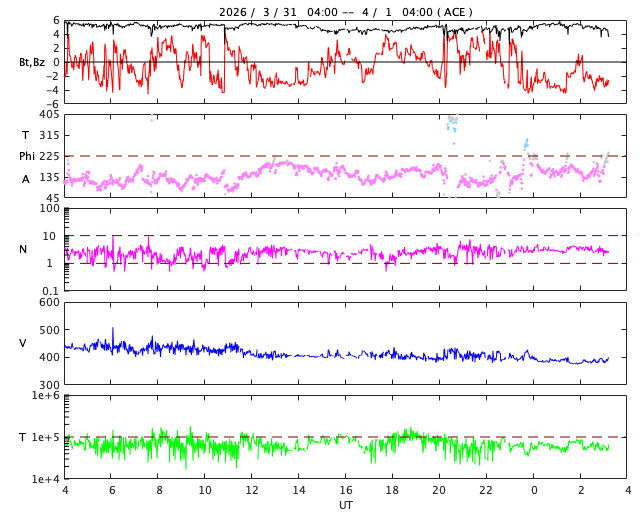The height and width of the screenshot is (512, 640).
Task: Click the 300 tick label on V panel
Action: [x=50, y=385]
